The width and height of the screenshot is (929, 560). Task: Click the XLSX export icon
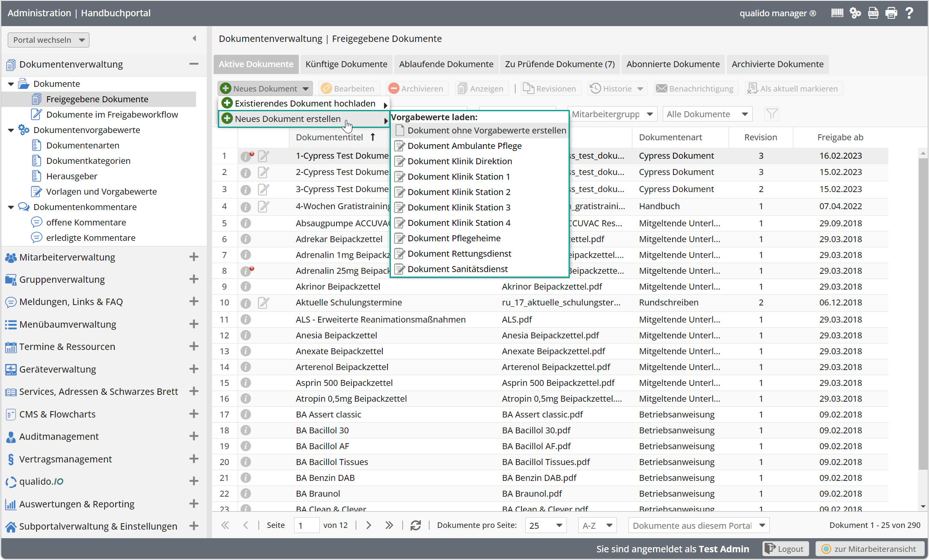(873, 13)
